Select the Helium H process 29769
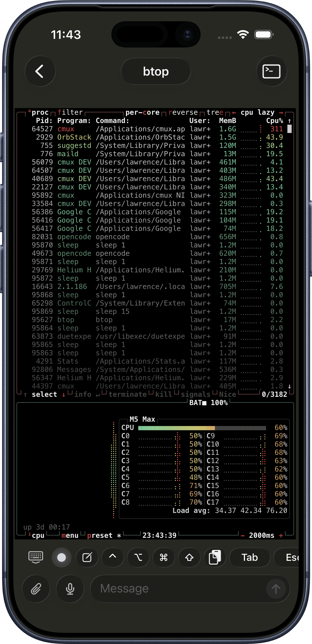This screenshot has height=644, width=312. [x=157, y=270]
